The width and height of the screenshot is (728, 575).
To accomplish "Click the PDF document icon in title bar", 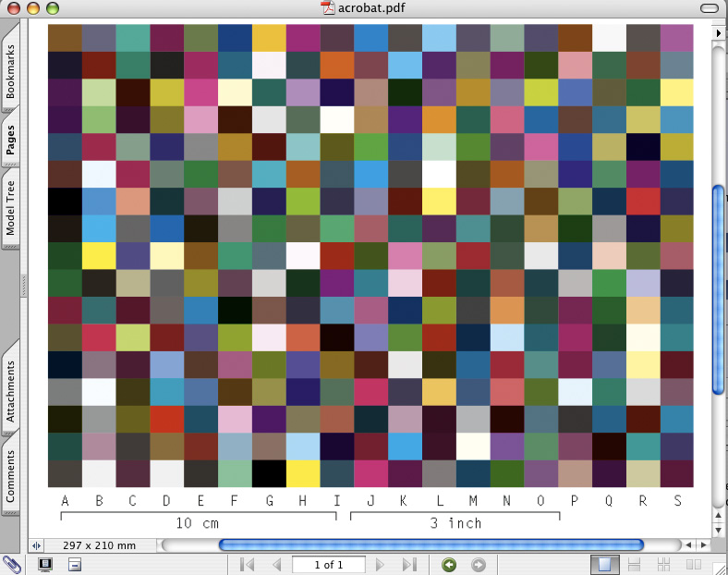I will pyautogui.click(x=328, y=8).
